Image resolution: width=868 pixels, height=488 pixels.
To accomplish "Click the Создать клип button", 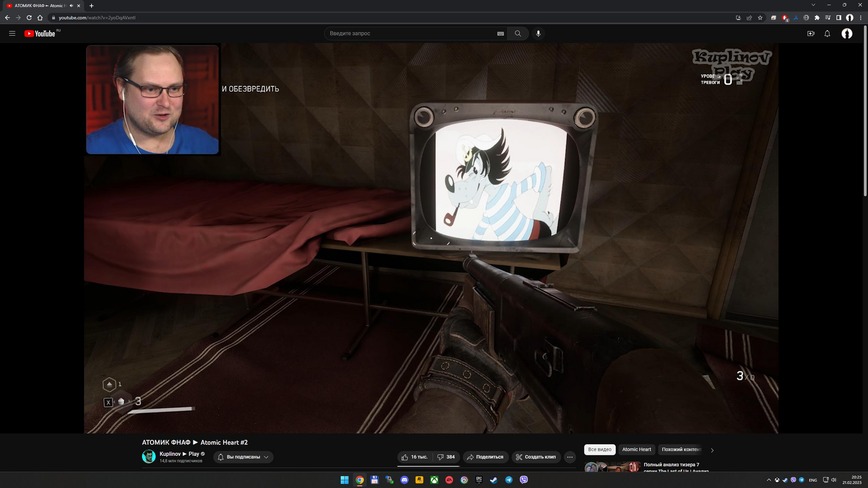I will [536, 457].
